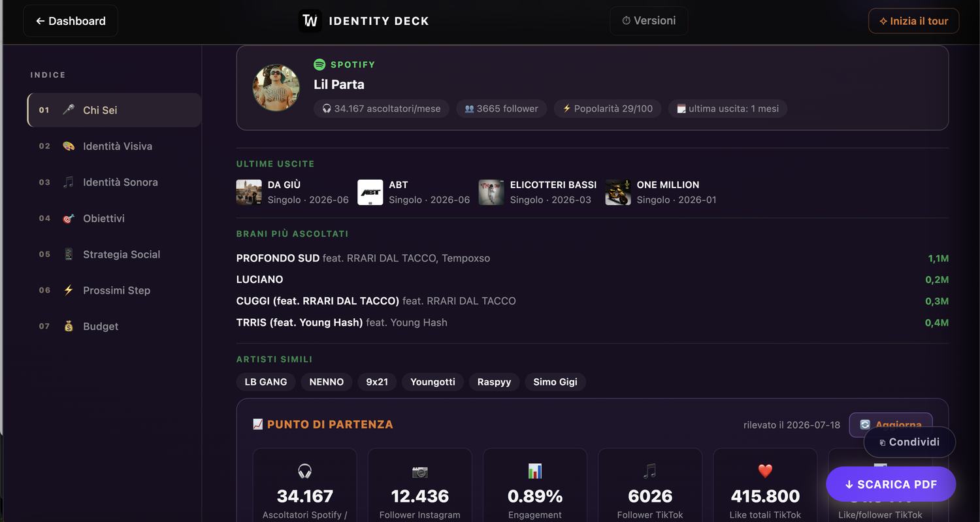Start the tour with Inizia il tour
This screenshot has width=980, height=522.
913,21
